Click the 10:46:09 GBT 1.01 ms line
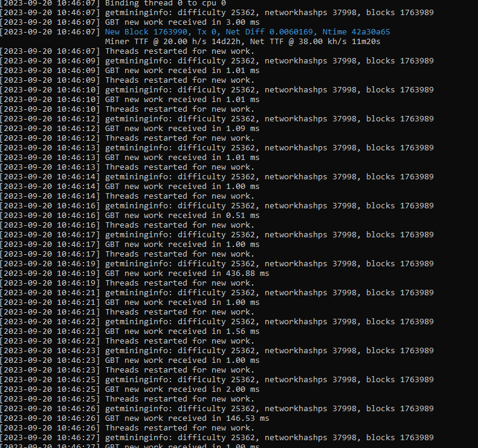478x448 pixels. pyautogui.click(x=130, y=71)
